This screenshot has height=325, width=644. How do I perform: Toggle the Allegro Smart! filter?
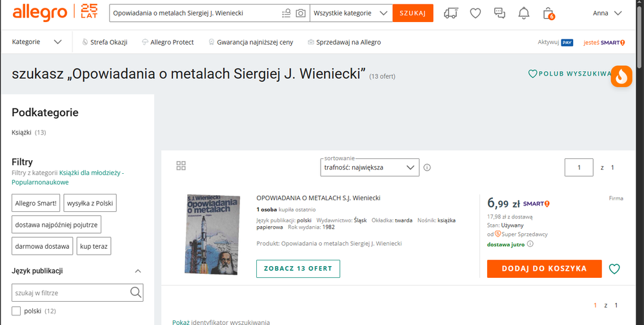pyautogui.click(x=35, y=203)
